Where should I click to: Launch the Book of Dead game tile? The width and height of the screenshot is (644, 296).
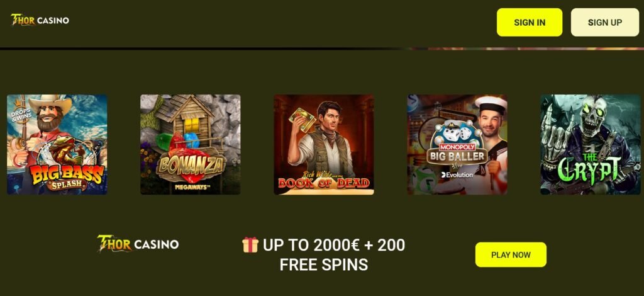(324, 144)
